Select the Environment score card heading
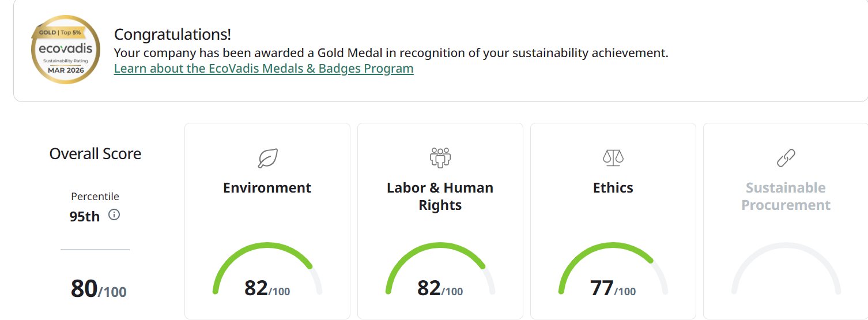Image resolution: width=868 pixels, height=320 pixels. pyautogui.click(x=267, y=188)
